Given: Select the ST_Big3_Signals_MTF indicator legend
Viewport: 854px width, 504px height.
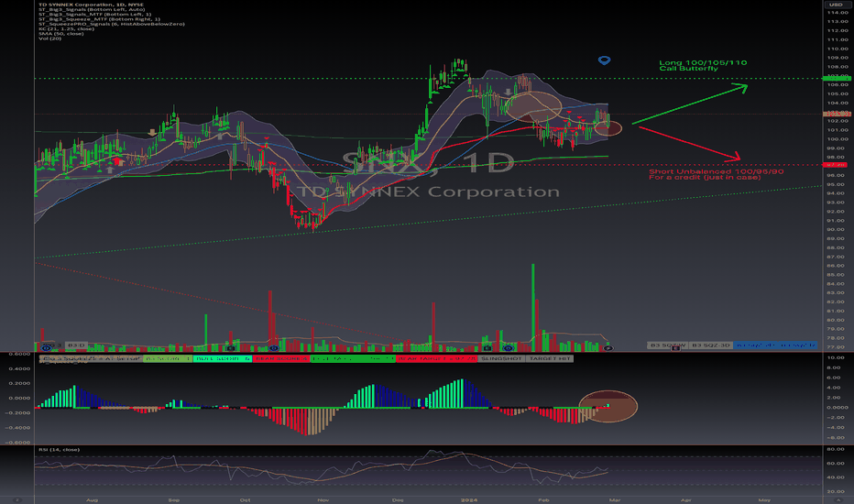Looking at the screenshot, I should pos(94,14).
